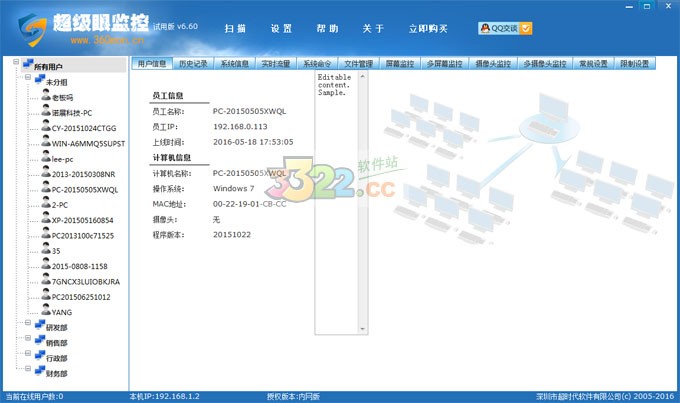Collapse the 所有用户 root node
The height and width of the screenshot is (403, 680).
(x=16, y=62)
